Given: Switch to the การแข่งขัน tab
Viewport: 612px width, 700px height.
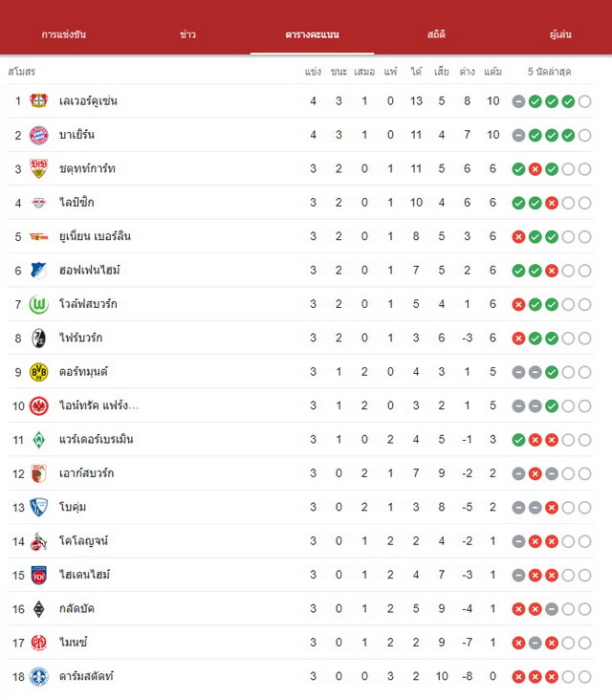Looking at the screenshot, I should (64, 34).
